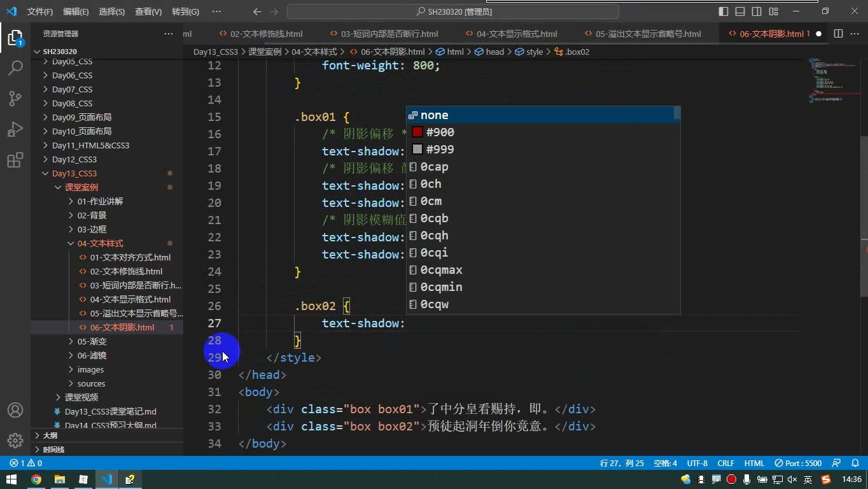868x489 pixels.
Task: Open the notifications bell in the status bar
Action: [x=854, y=463]
